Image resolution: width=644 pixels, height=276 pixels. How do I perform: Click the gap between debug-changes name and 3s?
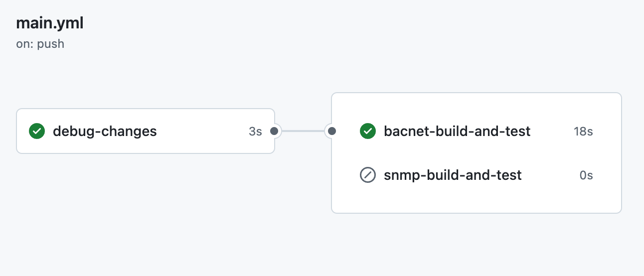click(202, 131)
